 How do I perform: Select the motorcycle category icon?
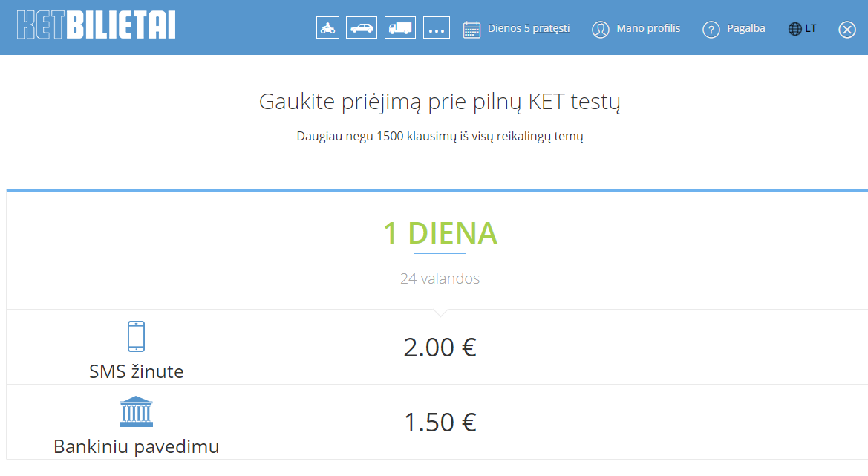point(327,28)
